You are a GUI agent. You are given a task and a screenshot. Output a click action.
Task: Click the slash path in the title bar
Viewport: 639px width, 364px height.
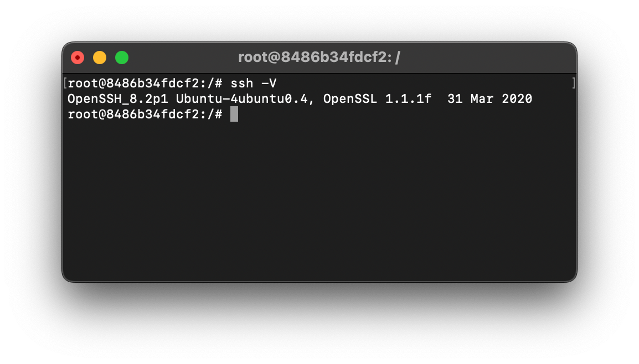point(396,56)
